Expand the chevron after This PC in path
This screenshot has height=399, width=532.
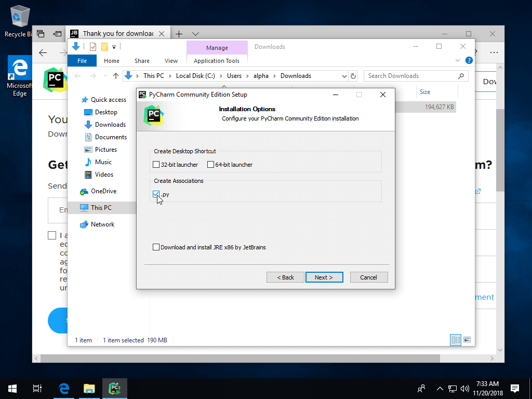coord(170,76)
